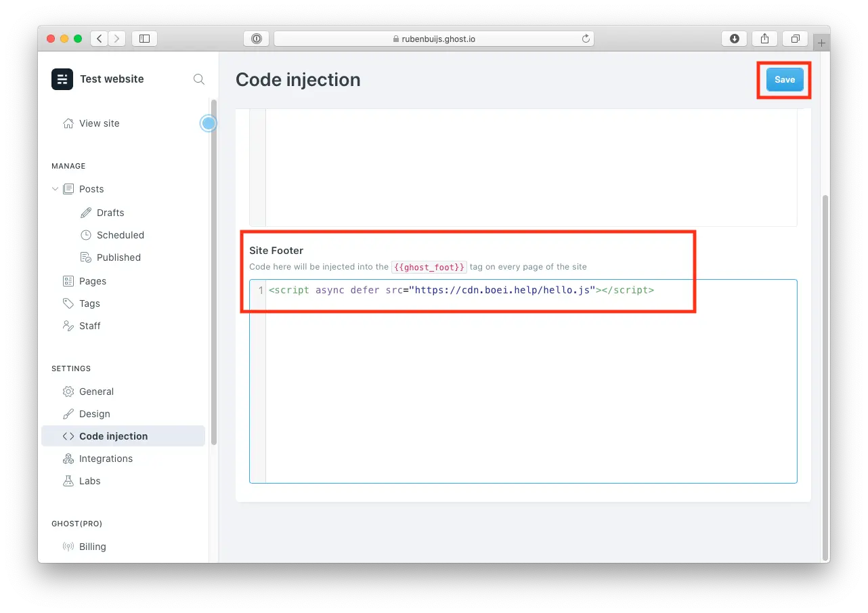Open the Integrations settings page
Viewport: 868px width, 613px height.
pyautogui.click(x=106, y=459)
